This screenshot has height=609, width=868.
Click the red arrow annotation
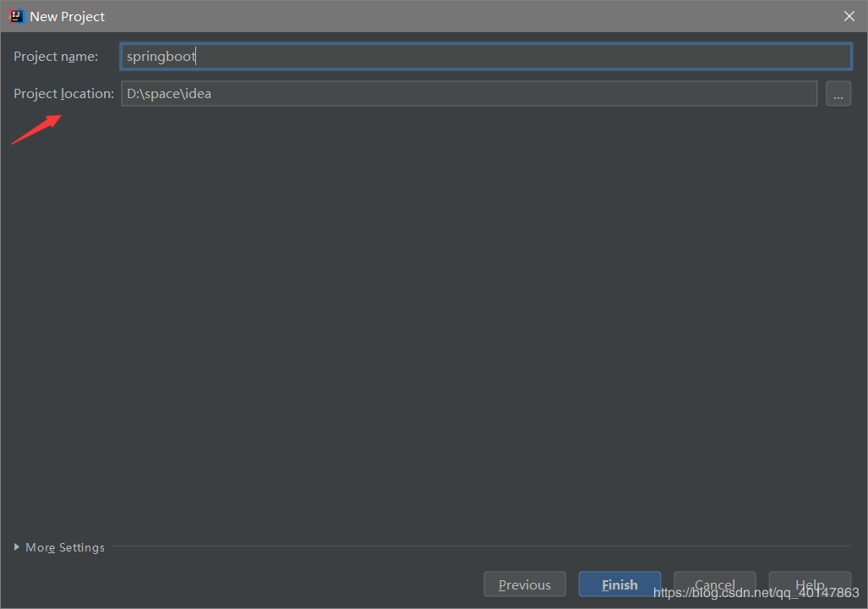[x=37, y=130]
